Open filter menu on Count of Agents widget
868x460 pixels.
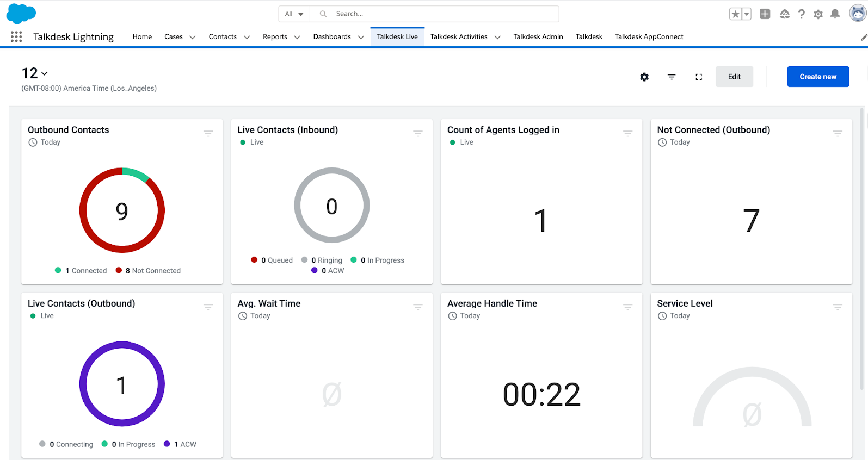tap(628, 133)
